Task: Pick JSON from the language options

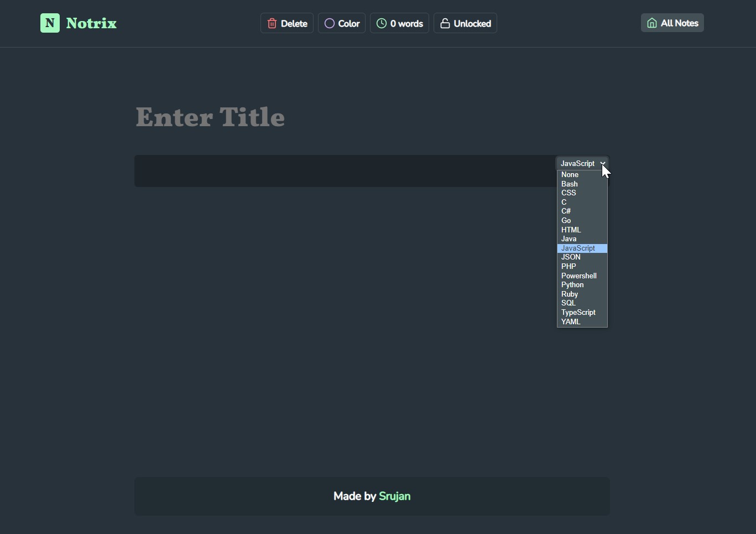Action: [x=582, y=257]
